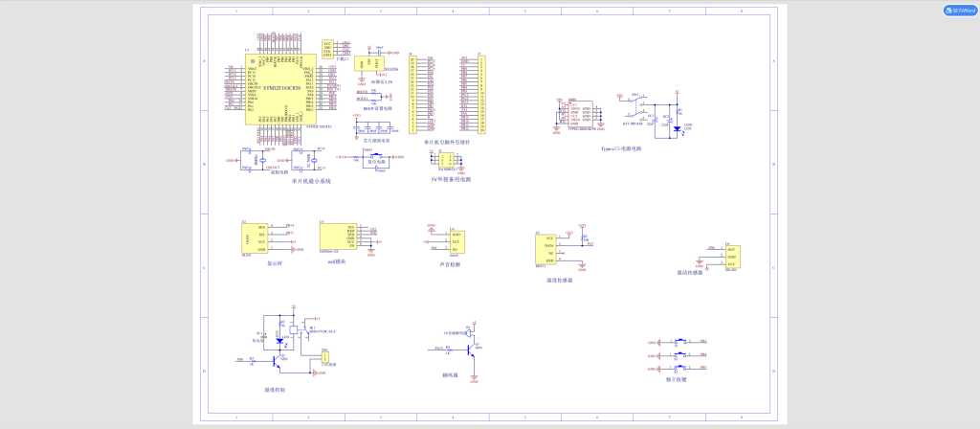Select the 声音检测 sound sensor component
The height and width of the screenshot is (429, 980).
point(457,241)
